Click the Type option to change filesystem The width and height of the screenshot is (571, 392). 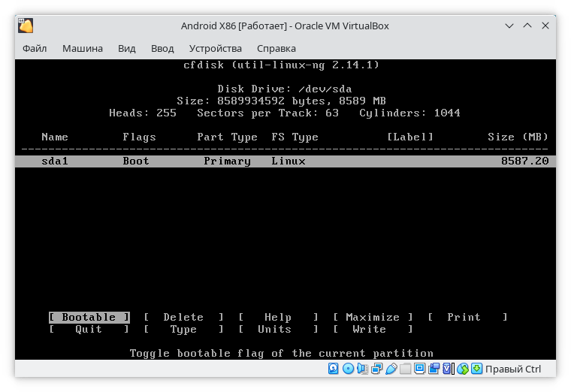click(x=183, y=330)
